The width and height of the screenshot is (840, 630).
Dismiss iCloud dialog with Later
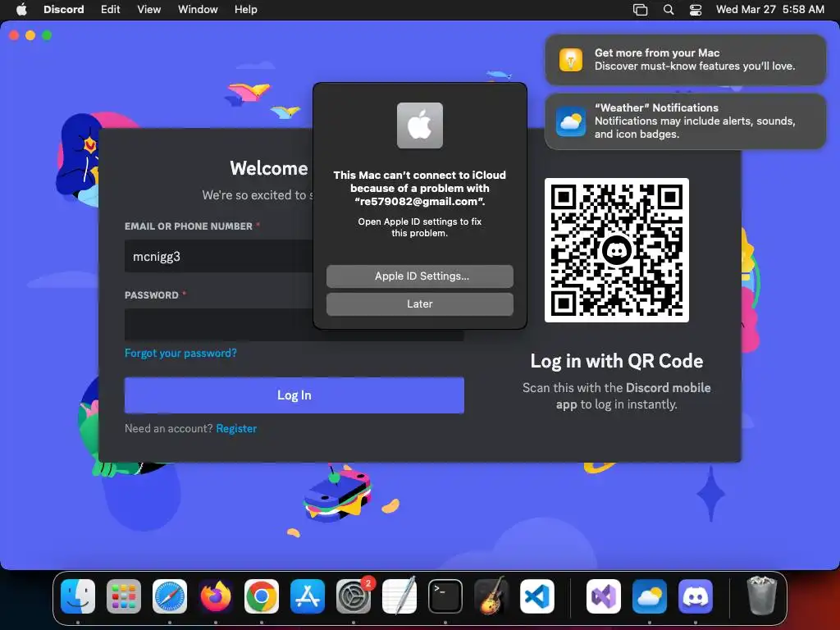tap(420, 304)
